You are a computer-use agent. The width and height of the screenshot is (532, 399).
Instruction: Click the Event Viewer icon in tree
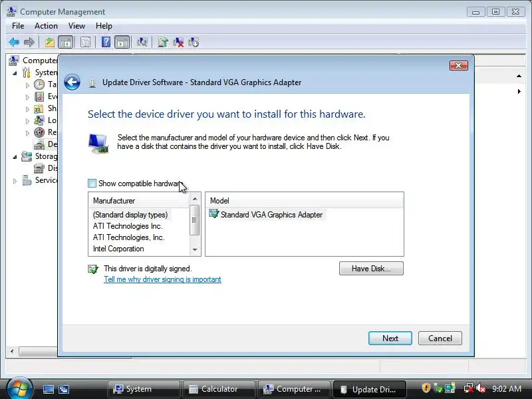coord(39,96)
